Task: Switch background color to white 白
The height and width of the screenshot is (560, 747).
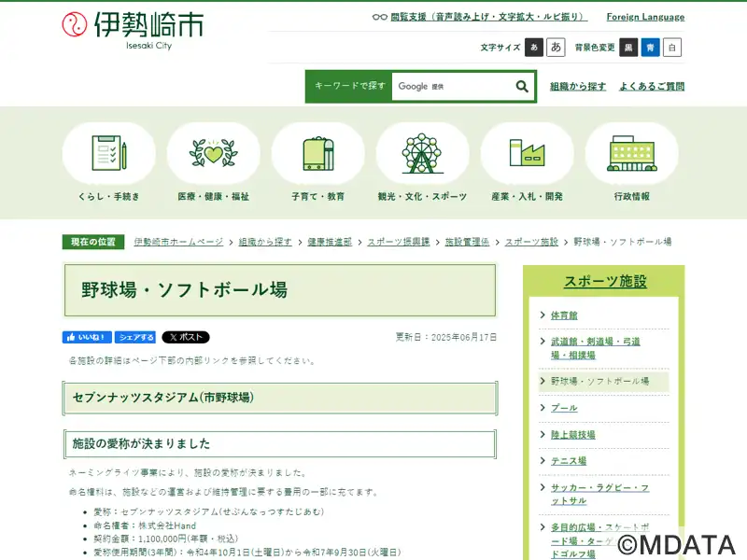Action: pos(671,48)
